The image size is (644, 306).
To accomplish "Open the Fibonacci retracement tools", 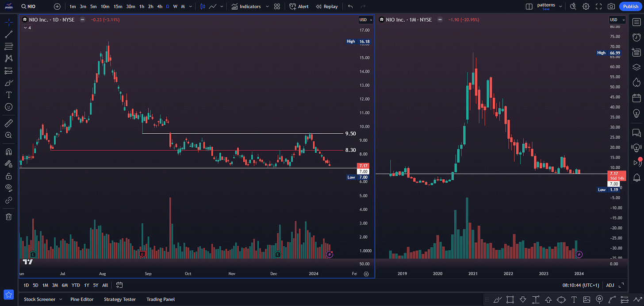I will pos(9,46).
